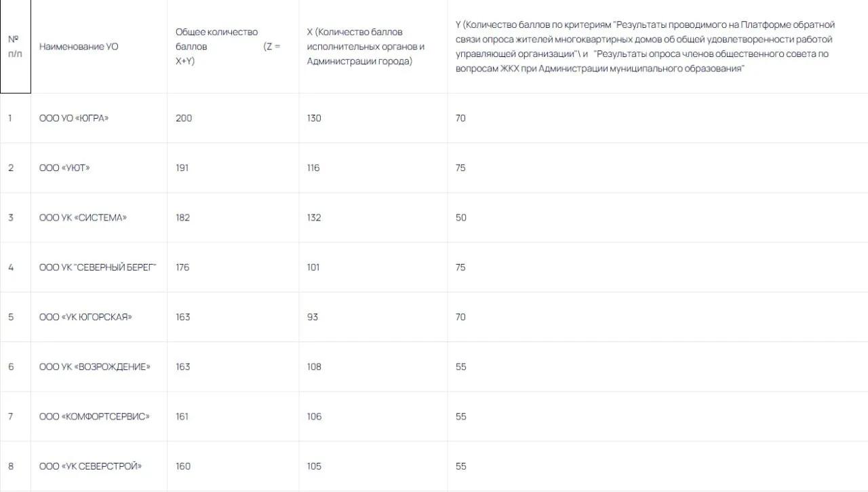Click the X column header about исполнительных органов
Viewport: 868px width, 492px height.
pos(366,46)
